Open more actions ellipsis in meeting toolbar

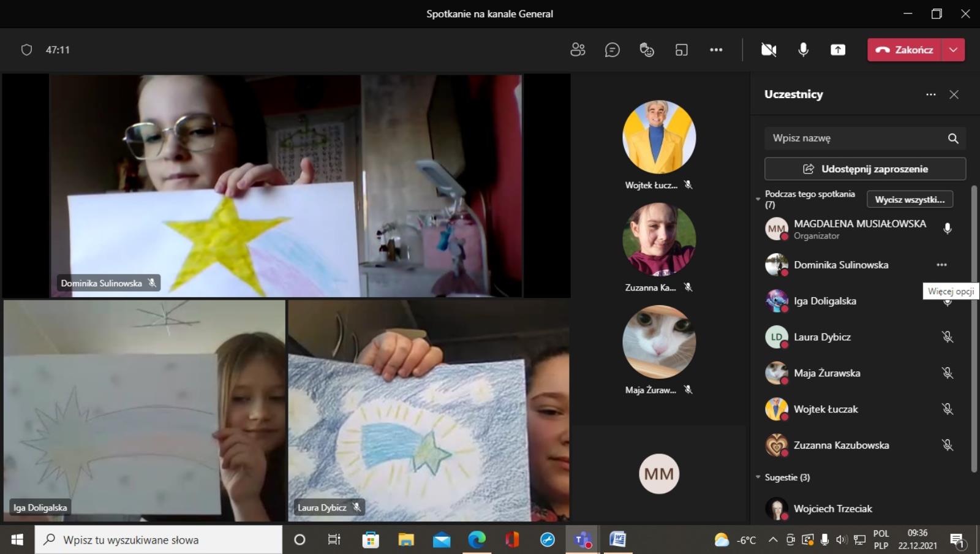click(x=716, y=50)
